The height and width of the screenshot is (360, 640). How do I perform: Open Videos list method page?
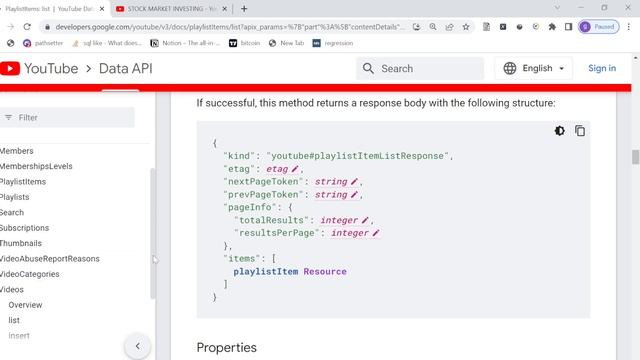pos(14,320)
